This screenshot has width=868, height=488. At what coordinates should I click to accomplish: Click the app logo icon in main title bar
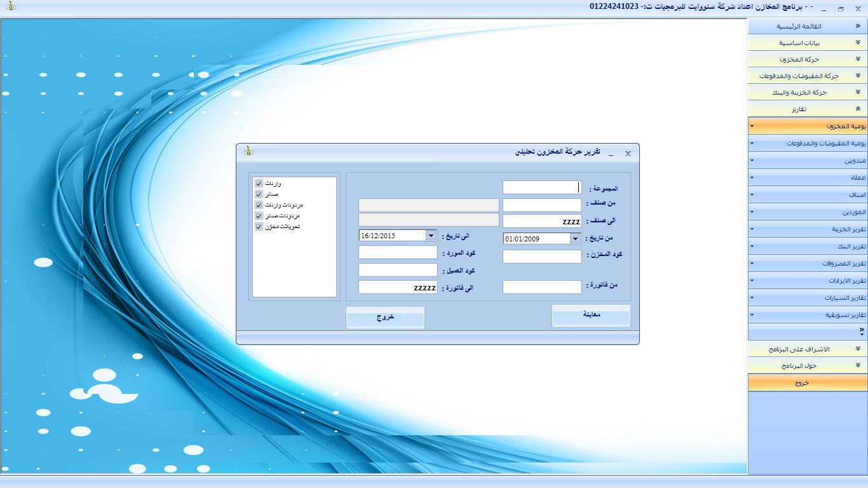pyautogui.click(x=11, y=7)
